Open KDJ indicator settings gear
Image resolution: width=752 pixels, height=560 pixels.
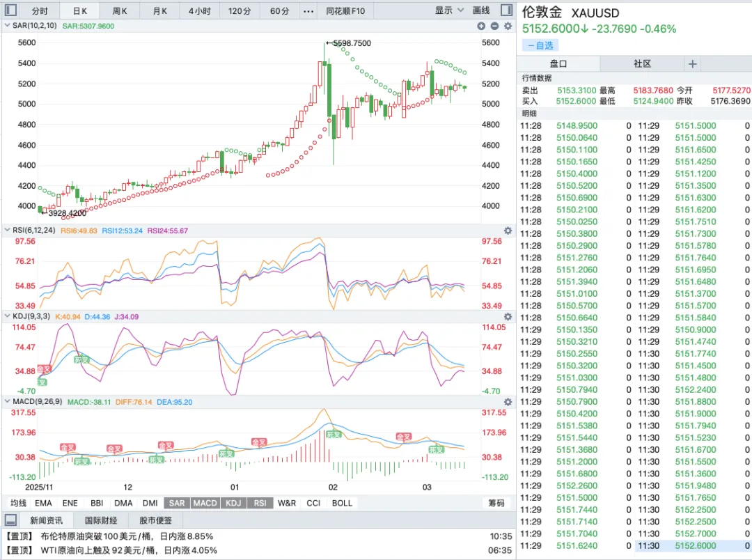(508, 317)
